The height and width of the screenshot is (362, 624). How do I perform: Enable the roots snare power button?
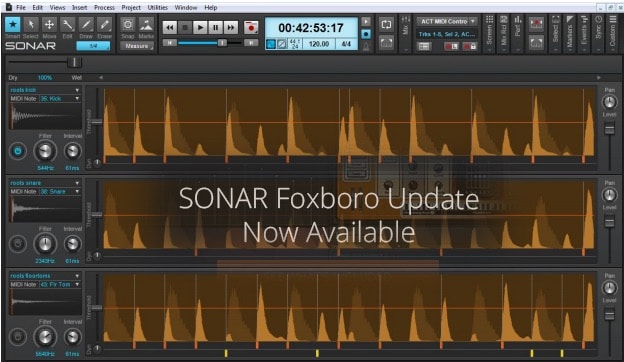point(18,244)
